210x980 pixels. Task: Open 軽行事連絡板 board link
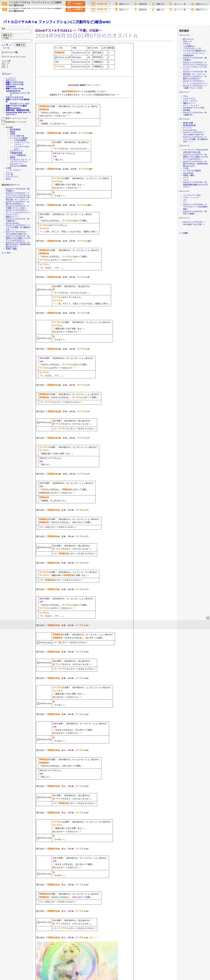coord(15,129)
